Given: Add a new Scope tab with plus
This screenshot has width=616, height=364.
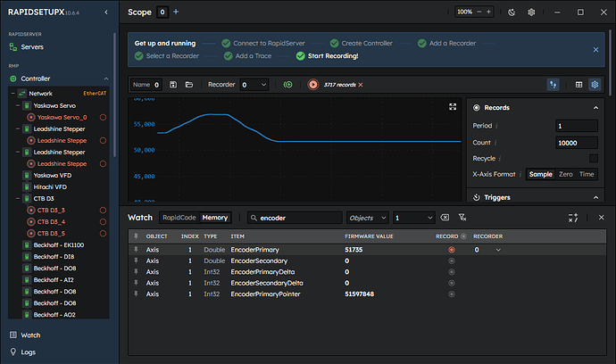Looking at the screenshot, I should point(176,12).
